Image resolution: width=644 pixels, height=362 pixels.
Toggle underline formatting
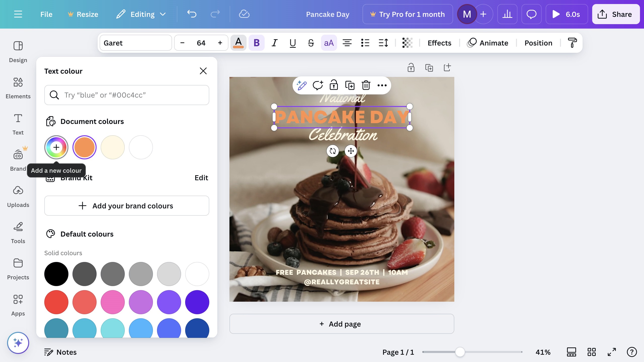click(x=293, y=43)
